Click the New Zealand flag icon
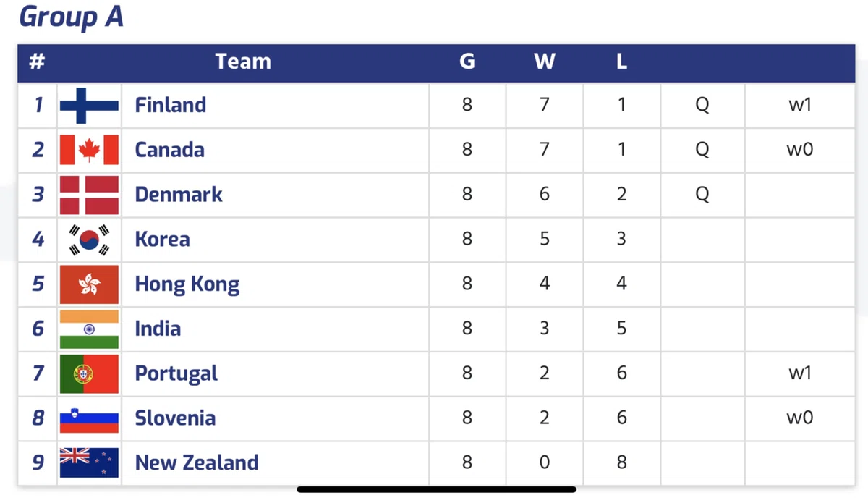This screenshot has width=868, height=503. click(x=89, y=463)
